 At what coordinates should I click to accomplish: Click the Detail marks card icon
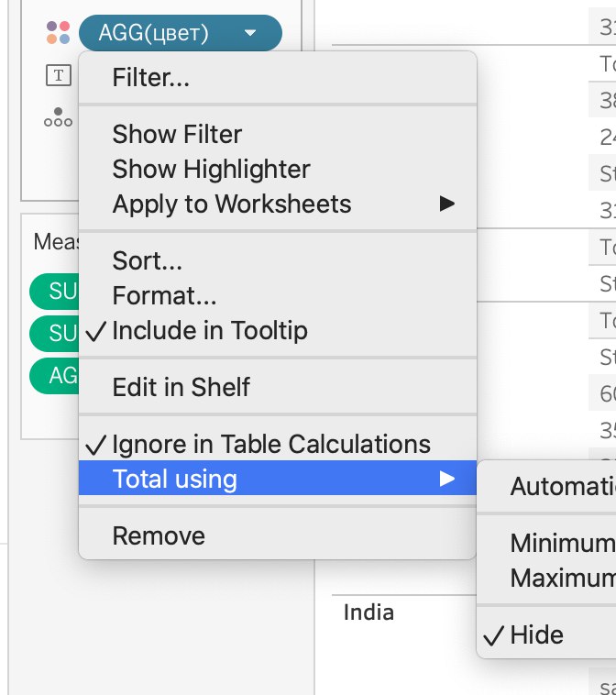[x=58, y=117]
